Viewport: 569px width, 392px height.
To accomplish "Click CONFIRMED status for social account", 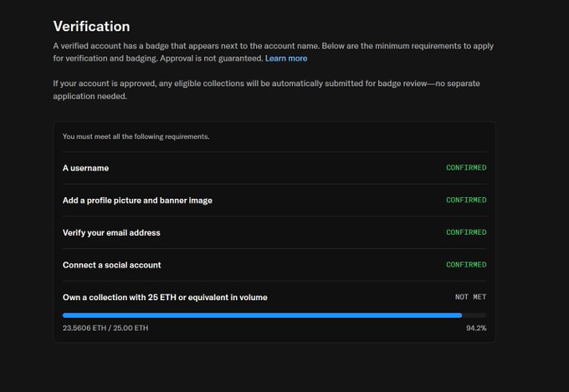I will (x=466, y=265).
